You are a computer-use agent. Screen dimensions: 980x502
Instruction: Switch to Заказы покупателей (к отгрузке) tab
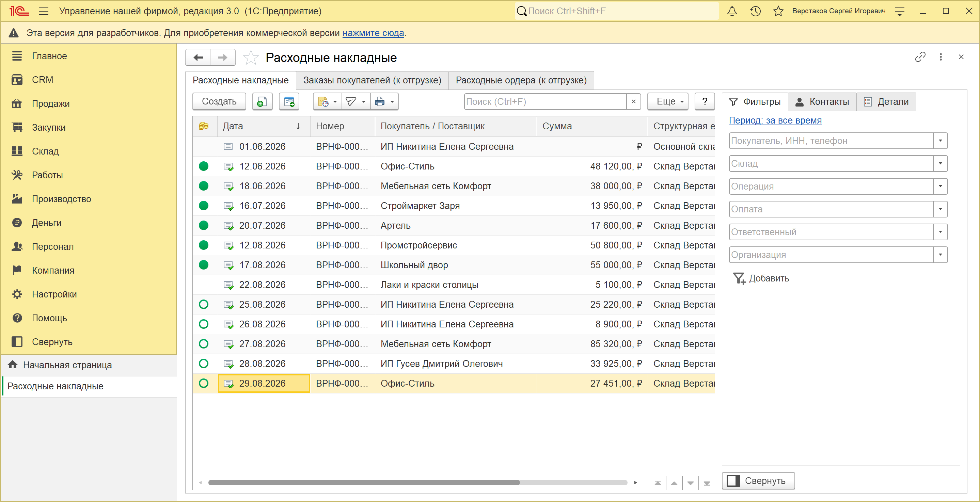[x=372, y=80]
